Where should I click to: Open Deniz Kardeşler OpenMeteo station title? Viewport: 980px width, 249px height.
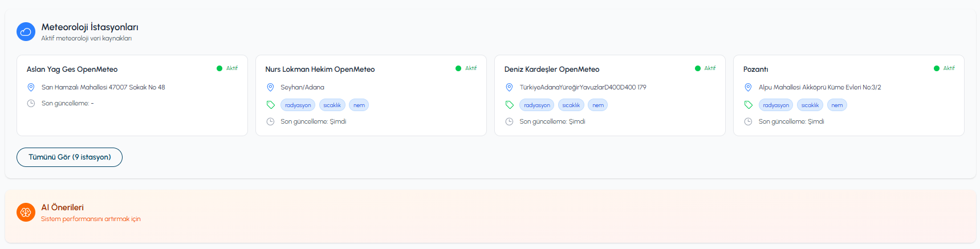[552, 70]
